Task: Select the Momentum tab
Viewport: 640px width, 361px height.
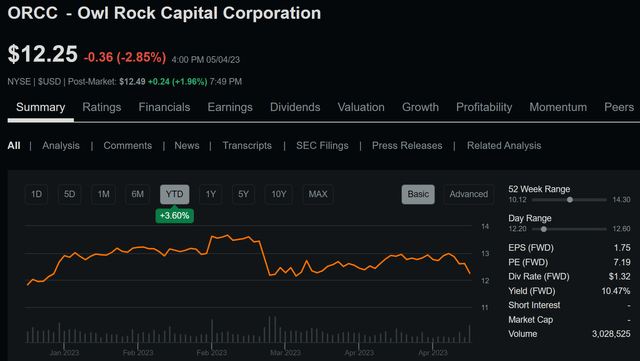Action: click(x=558, y=107)
